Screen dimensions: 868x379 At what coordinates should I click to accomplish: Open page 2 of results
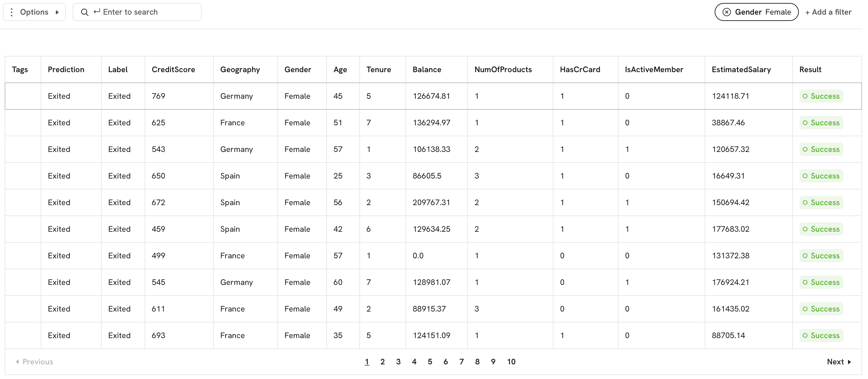click(x=382, y=361)
